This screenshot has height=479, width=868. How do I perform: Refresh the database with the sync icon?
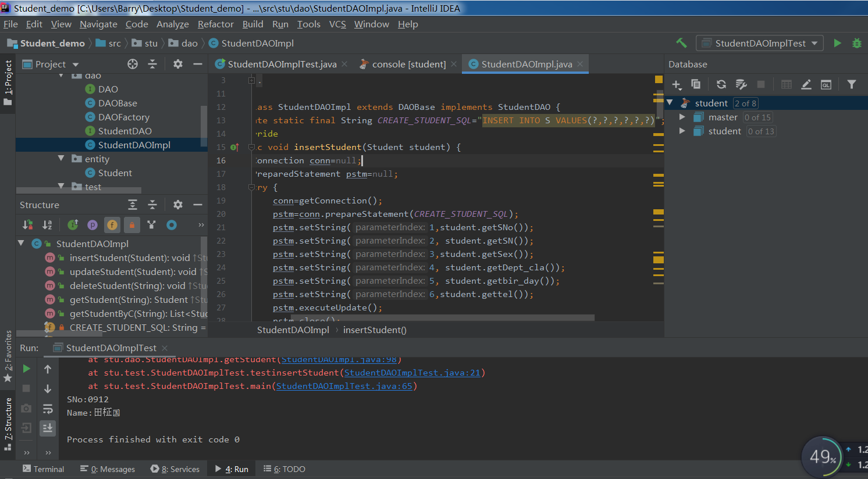coord(721,84)
